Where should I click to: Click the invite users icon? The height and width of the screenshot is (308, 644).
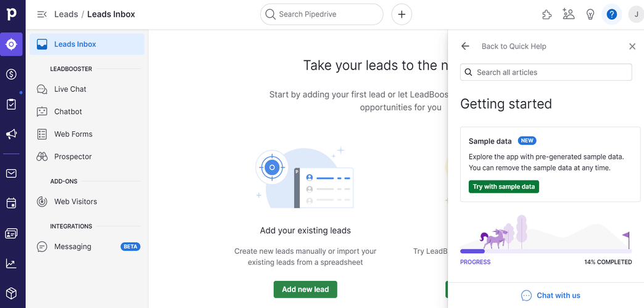tap(568, 14)
